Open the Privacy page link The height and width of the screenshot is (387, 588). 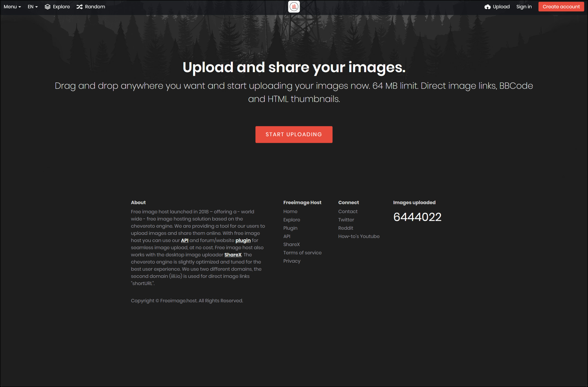pyautogui.click(x=292, y=261)
